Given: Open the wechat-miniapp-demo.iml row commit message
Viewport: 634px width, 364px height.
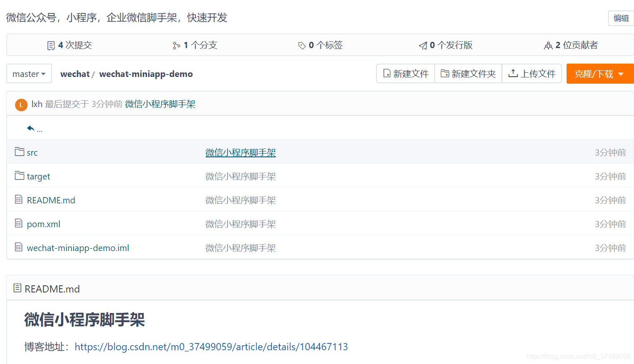Looking at the screenshot, I should [x=240, y=248].
